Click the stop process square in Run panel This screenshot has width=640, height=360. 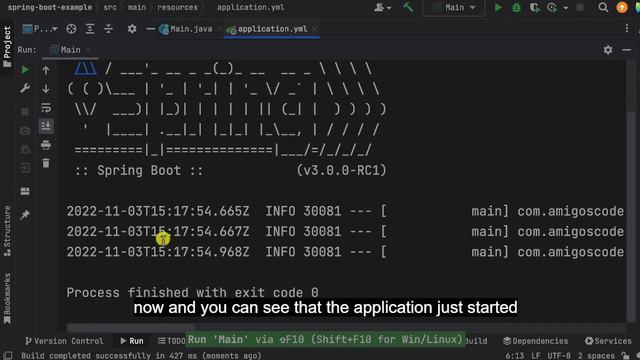tap(25, 111)
